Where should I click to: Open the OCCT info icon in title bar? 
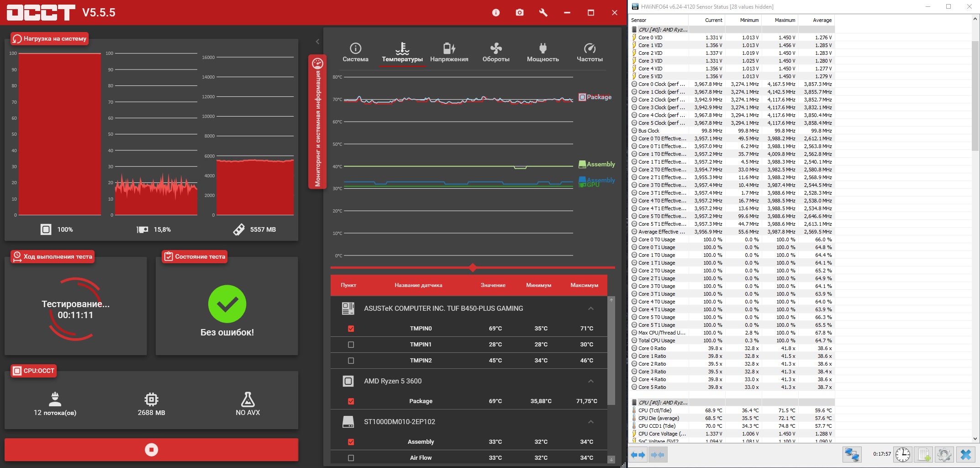(496, 13)
